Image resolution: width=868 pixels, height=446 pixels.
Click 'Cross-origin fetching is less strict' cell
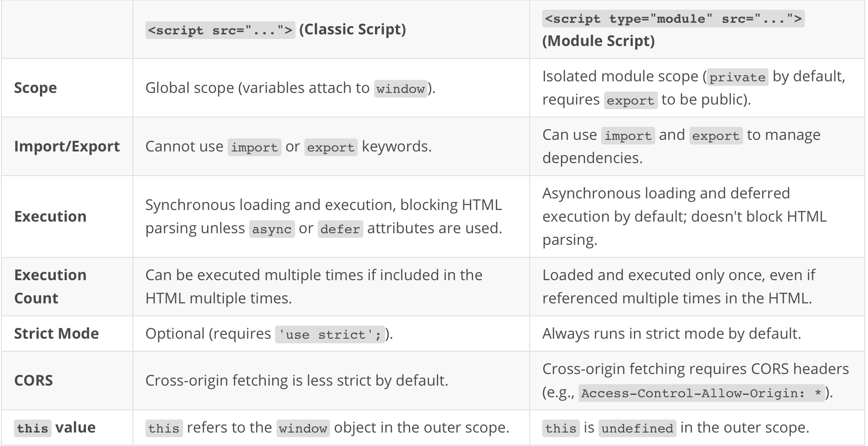296,380
